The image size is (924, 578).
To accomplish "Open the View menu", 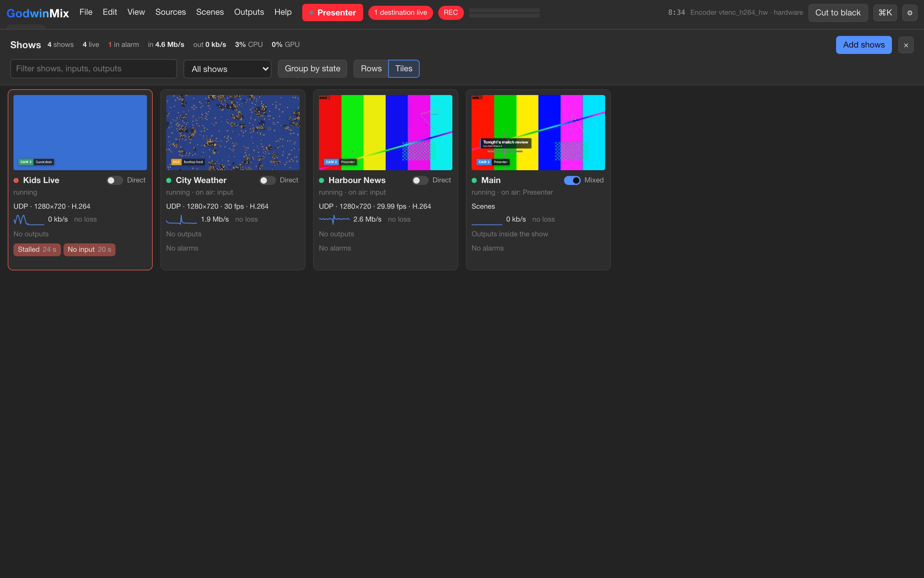I will 136,12.
